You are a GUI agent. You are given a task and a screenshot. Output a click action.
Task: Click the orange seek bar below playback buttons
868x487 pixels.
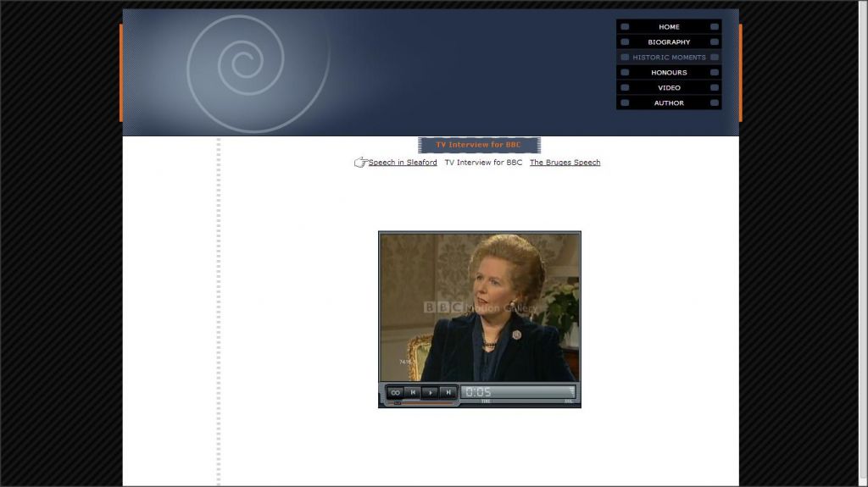(427, 403)
